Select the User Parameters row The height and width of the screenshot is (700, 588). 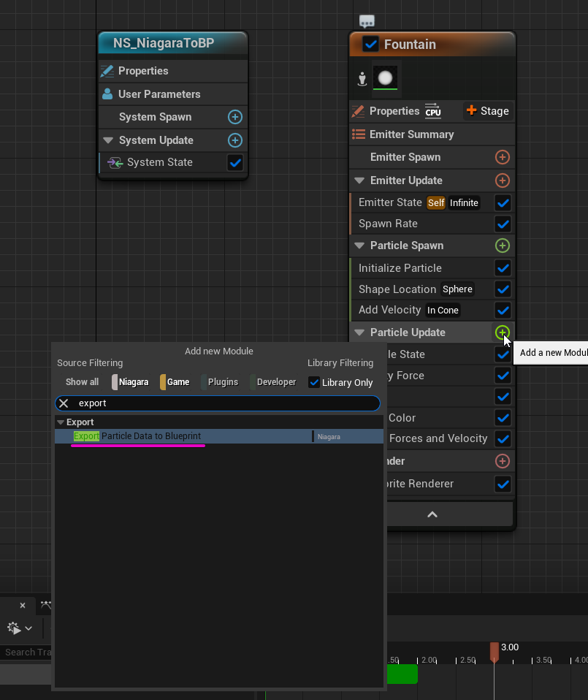[173, 94]
